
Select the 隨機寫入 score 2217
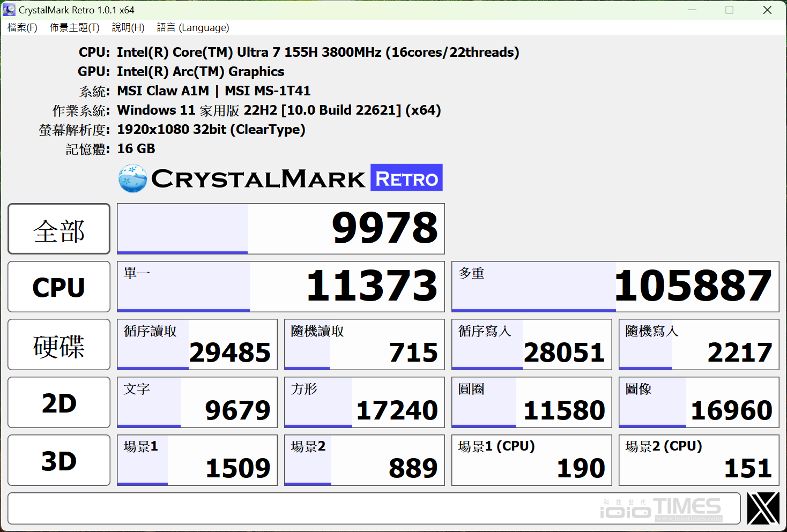tap(699, 344)
